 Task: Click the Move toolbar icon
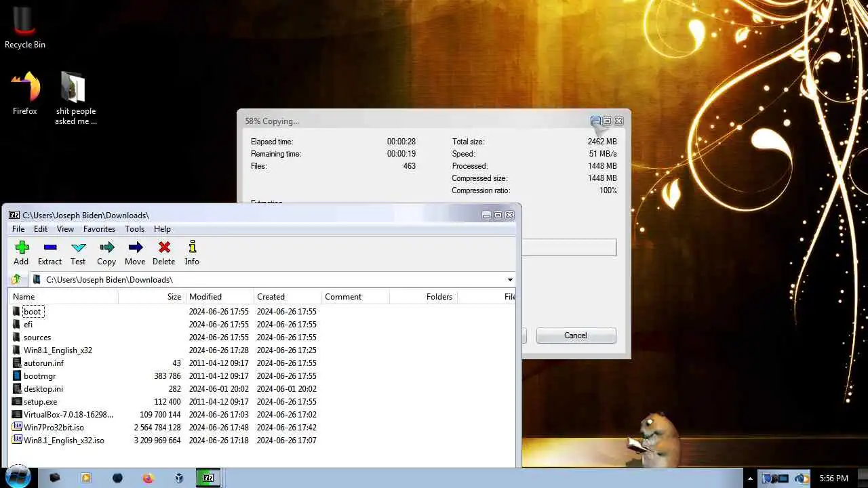pos(135,247)
